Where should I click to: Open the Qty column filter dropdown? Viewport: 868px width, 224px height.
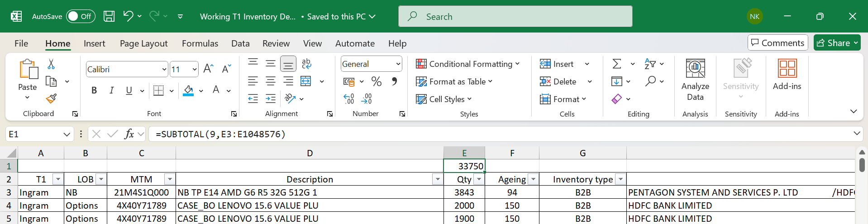[x=479, y=179]
